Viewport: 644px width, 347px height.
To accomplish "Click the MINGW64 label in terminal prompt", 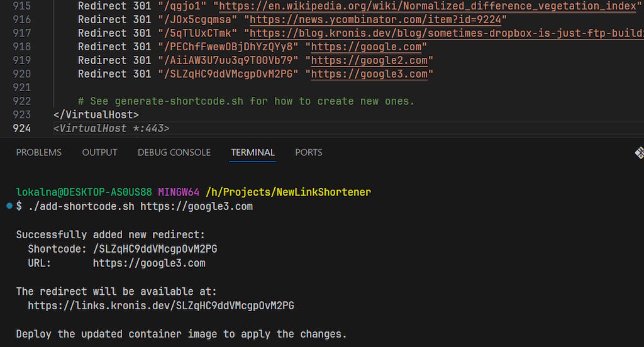I will (x=179, y=192).
